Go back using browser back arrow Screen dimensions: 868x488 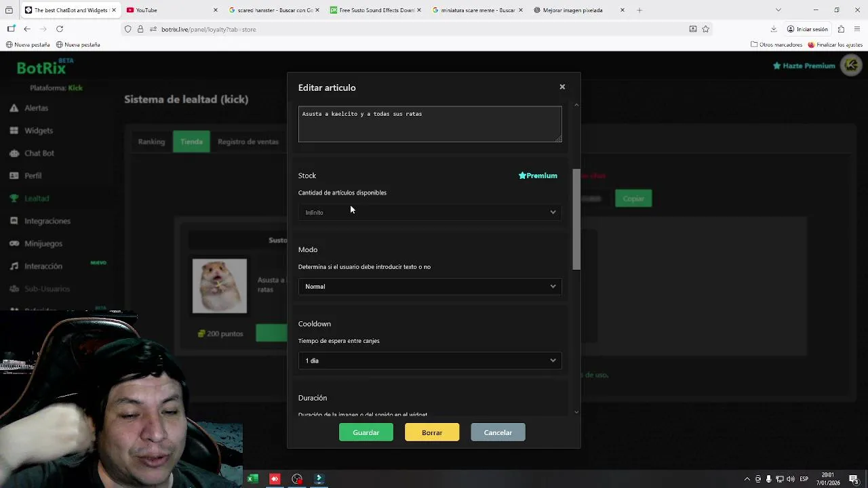click(27, 29)
